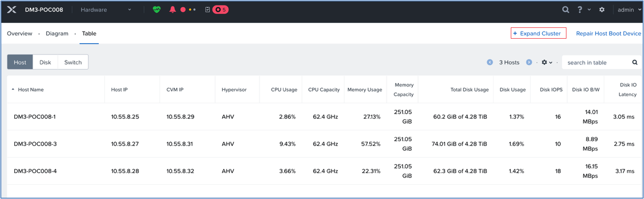
Task: Select the Disk toggle button
Action: (x=45, y=62)
